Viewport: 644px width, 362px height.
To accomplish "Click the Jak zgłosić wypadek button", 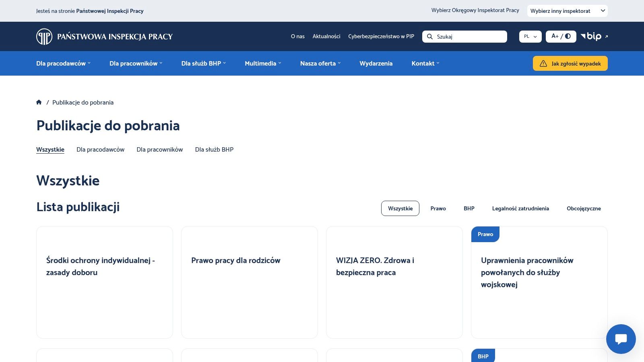I will (x=570, y=64).
